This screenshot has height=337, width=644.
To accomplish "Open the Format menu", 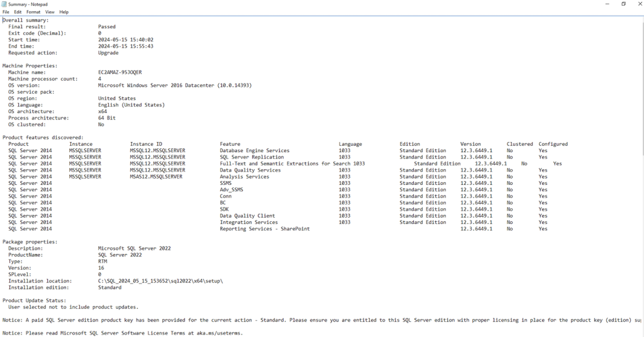I will pos(33,12).
